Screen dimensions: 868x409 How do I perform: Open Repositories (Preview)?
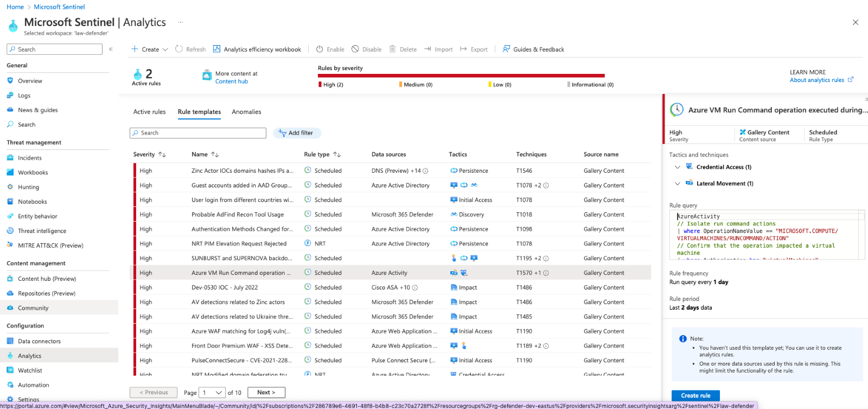[46, 294]
